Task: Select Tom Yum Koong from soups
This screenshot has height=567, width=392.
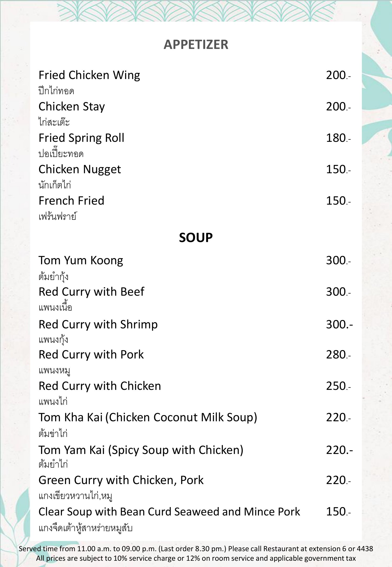Action: [x=81, y=260]
